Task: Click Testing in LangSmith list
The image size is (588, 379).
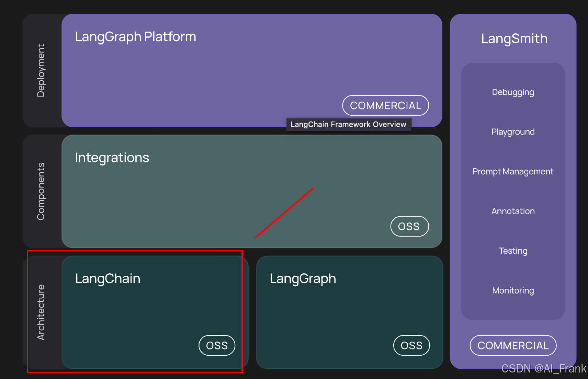Action: point(513,251)
